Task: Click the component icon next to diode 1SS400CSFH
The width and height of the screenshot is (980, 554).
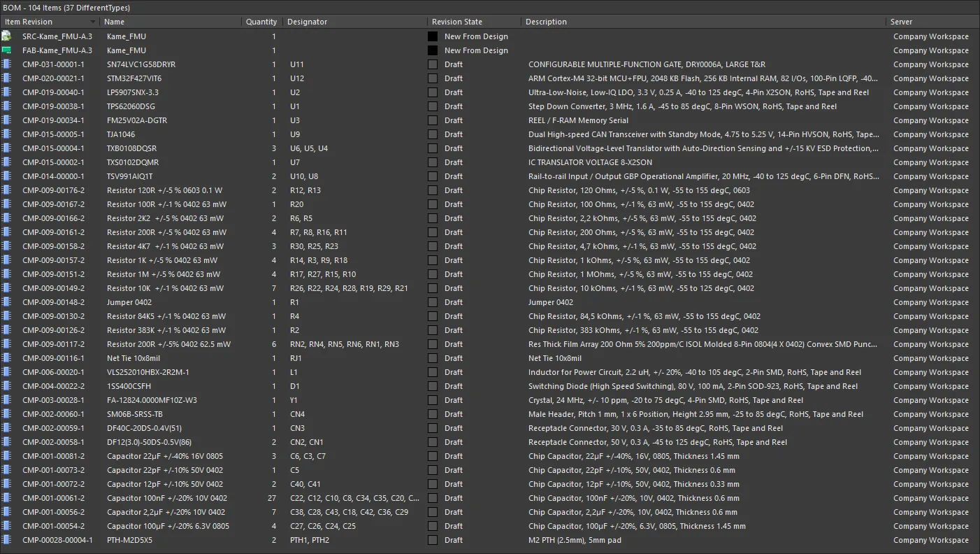Action: coord(7,385)
